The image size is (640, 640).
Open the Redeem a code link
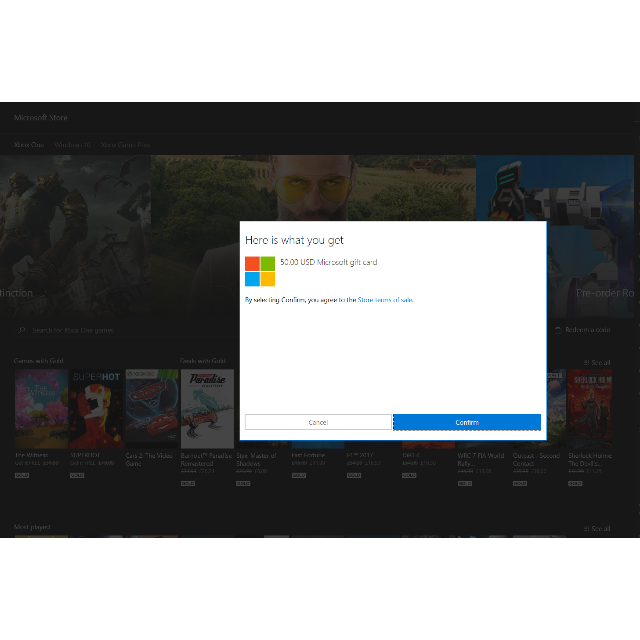click(588, 330)
